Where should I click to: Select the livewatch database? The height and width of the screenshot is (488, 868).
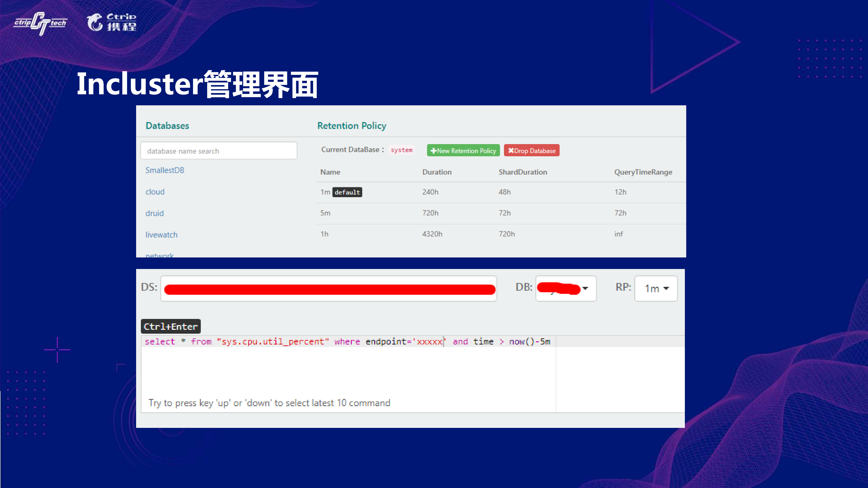click(x=161, y=234)
